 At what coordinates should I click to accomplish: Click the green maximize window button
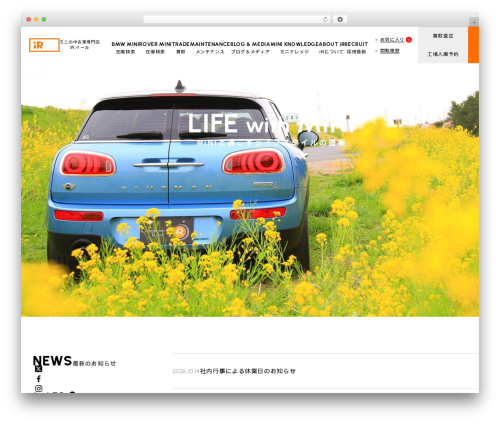tap(44, 19)
